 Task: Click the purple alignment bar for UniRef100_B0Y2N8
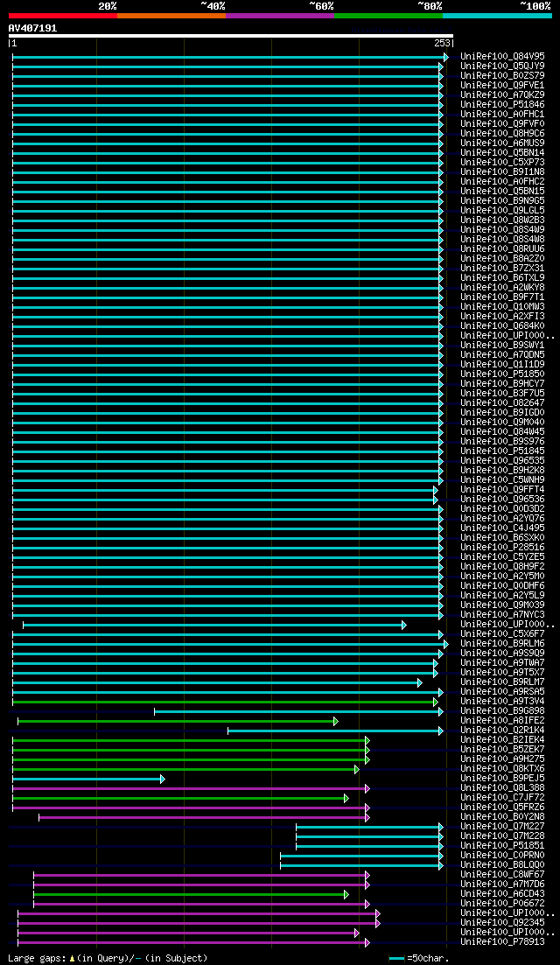click(x=204, y=817)
